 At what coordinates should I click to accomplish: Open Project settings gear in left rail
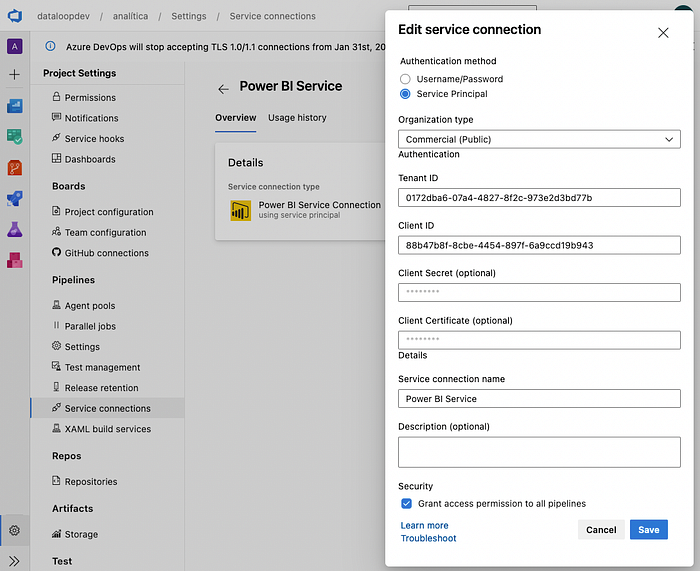pos(15,530)
